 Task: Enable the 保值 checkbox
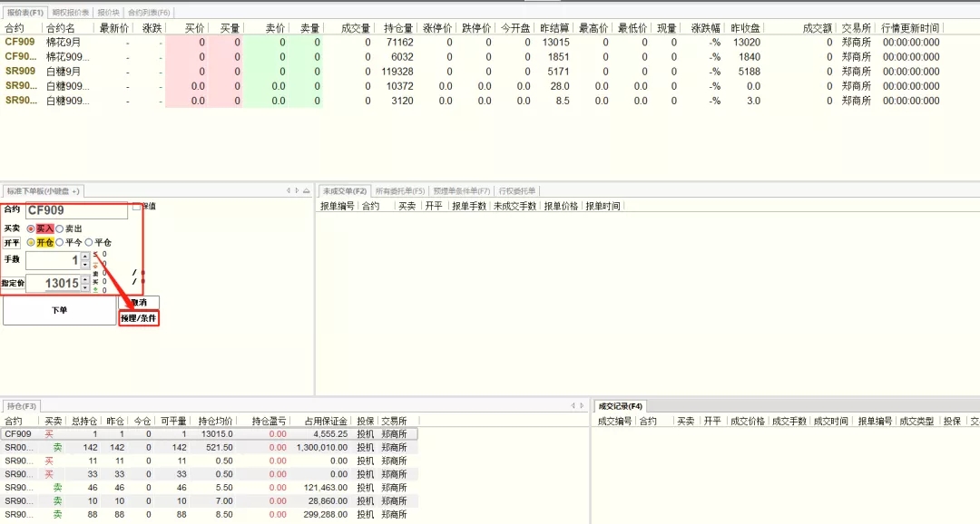tap(136, 207)
